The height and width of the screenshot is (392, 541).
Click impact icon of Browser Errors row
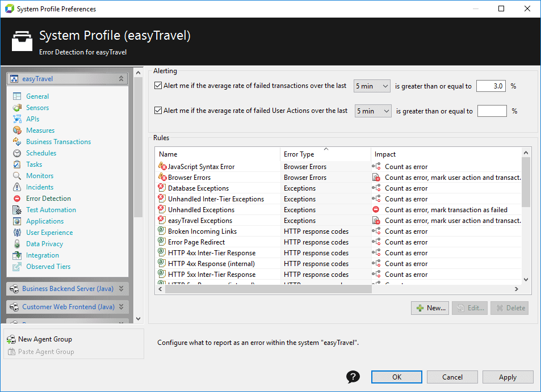click(376, 178)
